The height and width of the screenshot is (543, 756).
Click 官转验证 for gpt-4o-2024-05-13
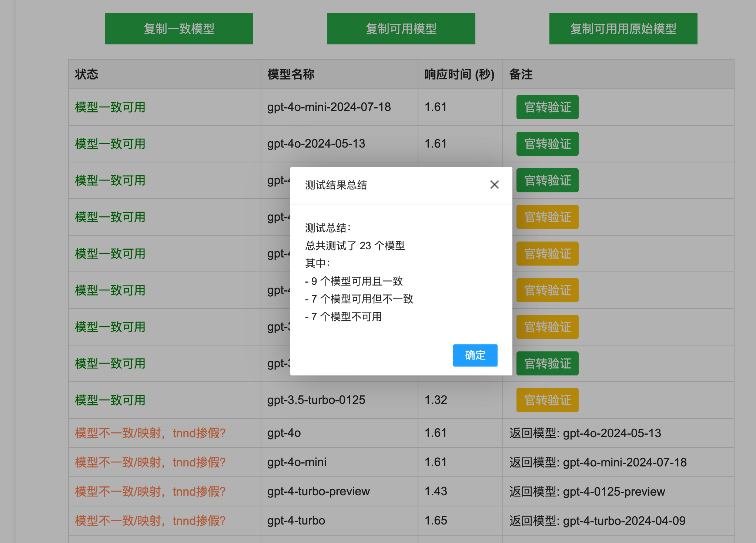pyautogui.click(x=547, y=144)
